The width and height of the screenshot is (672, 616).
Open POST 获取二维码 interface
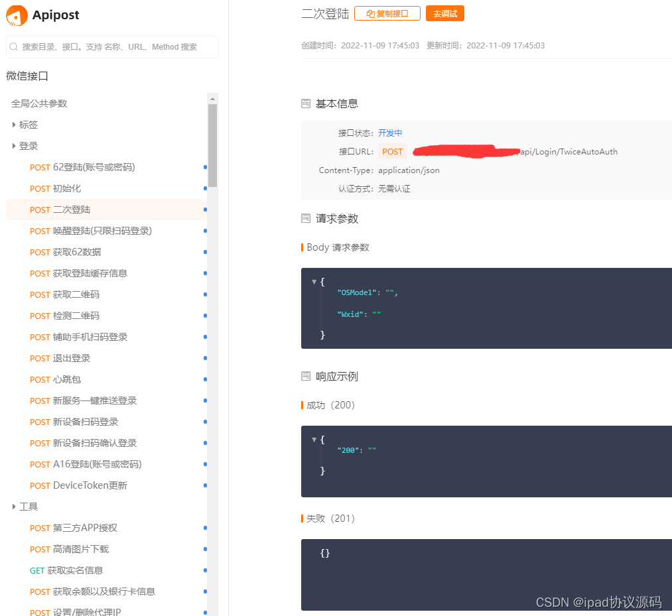(x=106, y=294)
